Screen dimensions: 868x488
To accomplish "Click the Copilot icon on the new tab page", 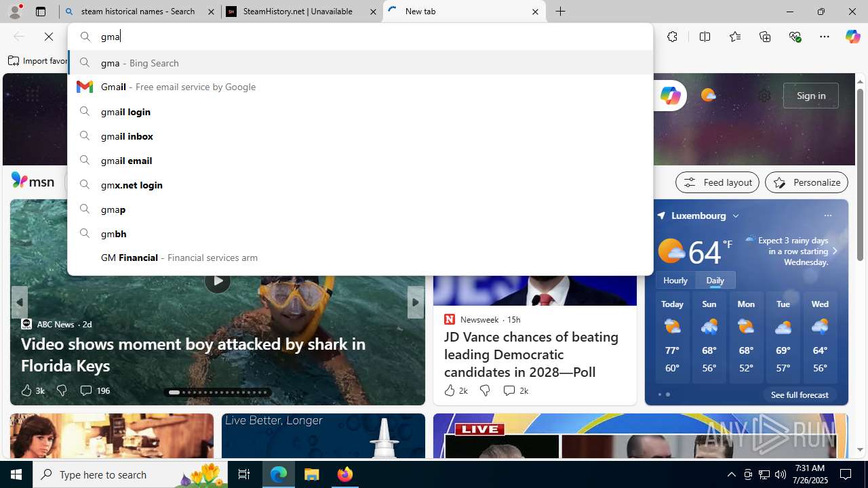I will [x=670, y=96].
